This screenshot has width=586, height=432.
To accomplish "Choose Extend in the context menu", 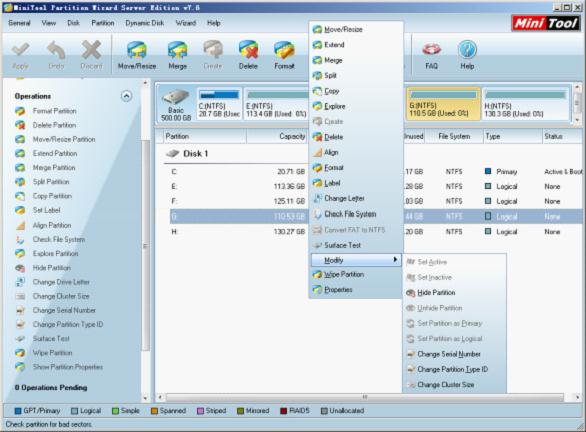I will click(x=356, y=45).
